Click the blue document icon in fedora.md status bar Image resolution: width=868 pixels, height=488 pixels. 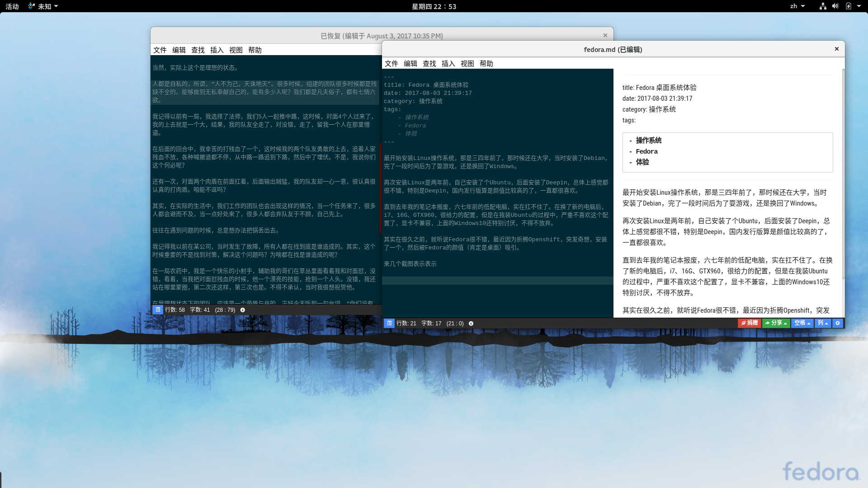coord(389,323)
